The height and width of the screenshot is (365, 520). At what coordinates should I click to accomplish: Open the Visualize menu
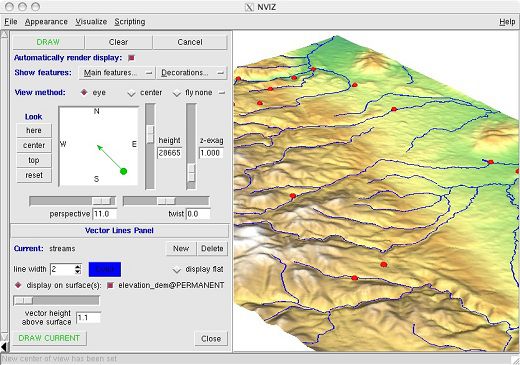pyautogui.click(x=91, y=22)
